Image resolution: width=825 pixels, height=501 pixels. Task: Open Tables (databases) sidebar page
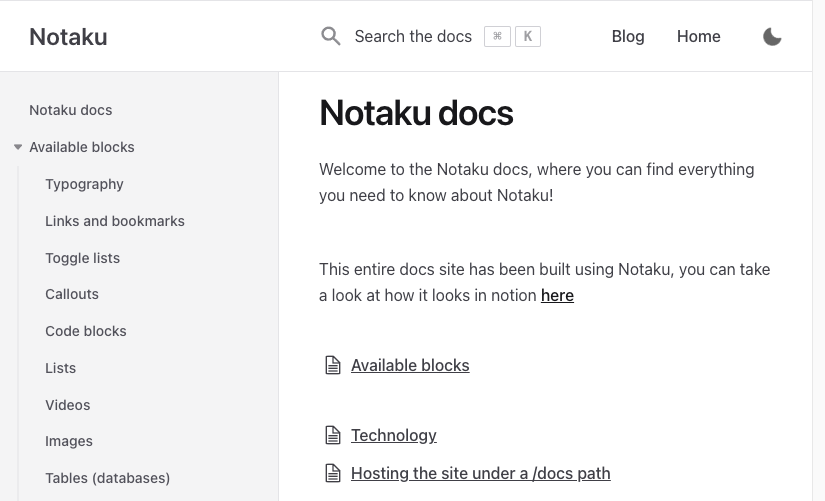[107, 478]
